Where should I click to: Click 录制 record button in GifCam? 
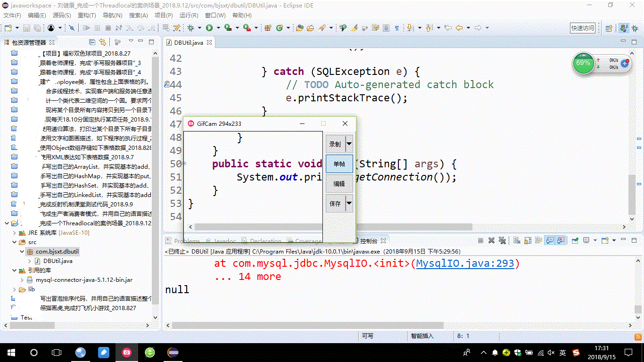335,144
